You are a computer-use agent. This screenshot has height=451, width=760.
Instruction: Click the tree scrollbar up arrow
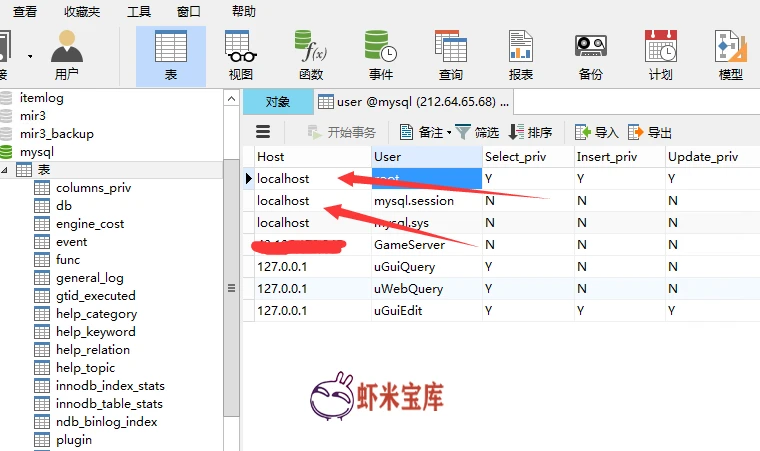click(232, 99)
